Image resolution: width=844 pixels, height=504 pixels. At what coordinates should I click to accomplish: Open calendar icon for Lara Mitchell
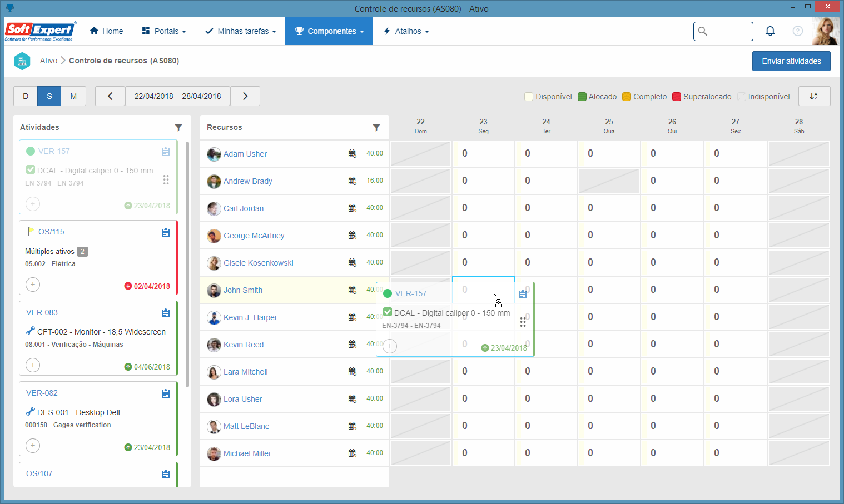tap(353, 372)
